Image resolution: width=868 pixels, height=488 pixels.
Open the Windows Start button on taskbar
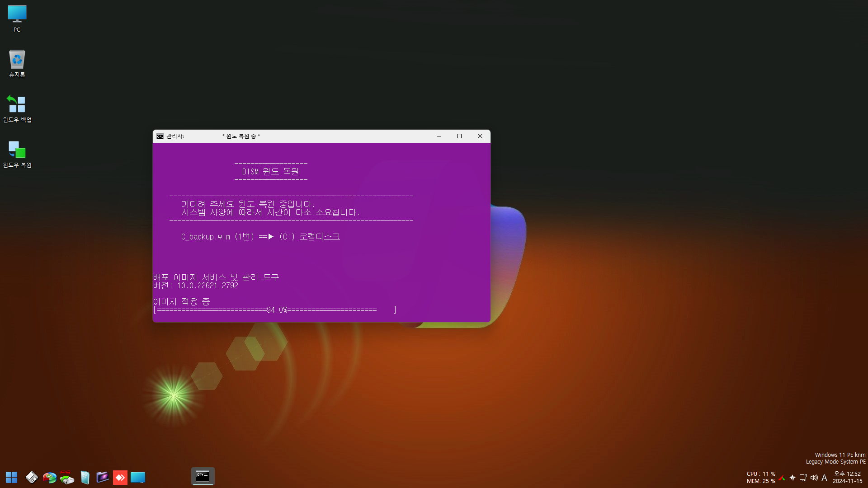click(x=11, y=477)
